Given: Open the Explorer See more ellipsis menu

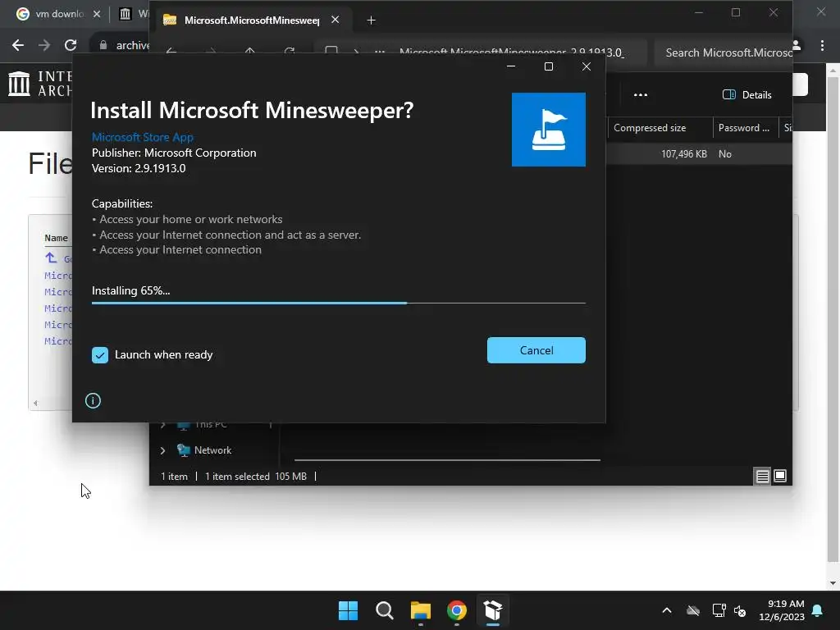Looking at the screenshot, I should pyautogui.click(x=641, y=95).
